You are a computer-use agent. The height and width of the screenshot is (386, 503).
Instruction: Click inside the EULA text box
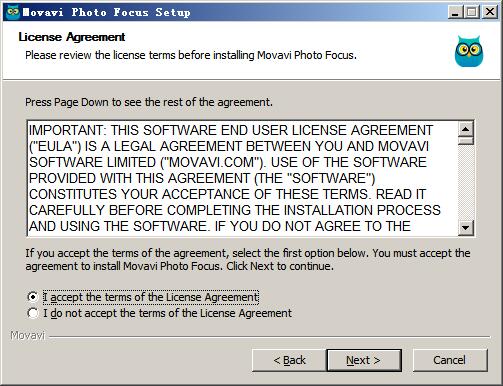point(242,178)
